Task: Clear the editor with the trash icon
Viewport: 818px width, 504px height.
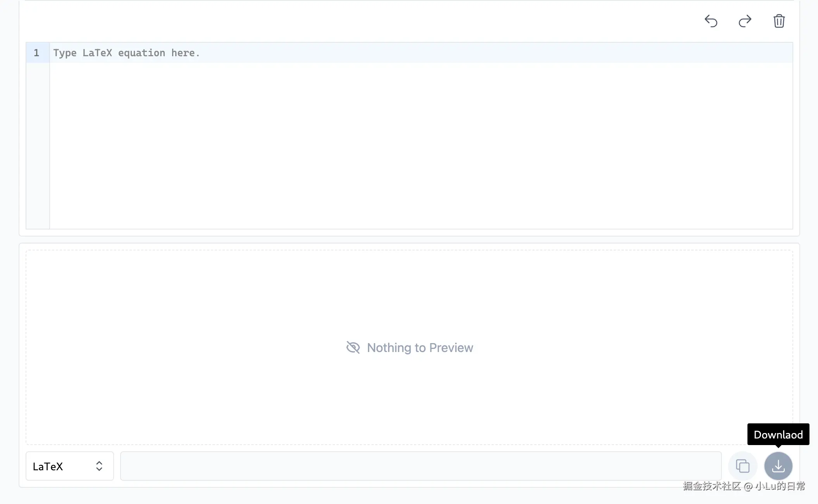Action: [x=779, y=21]
